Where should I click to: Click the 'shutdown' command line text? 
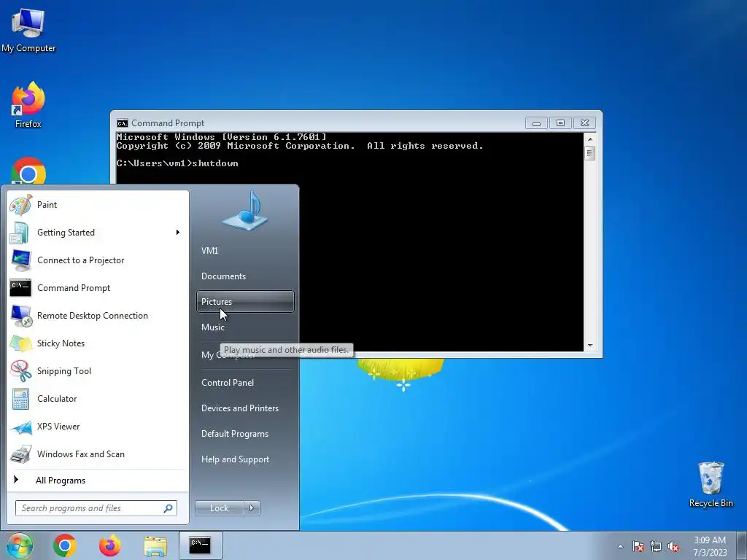[215, 163]
